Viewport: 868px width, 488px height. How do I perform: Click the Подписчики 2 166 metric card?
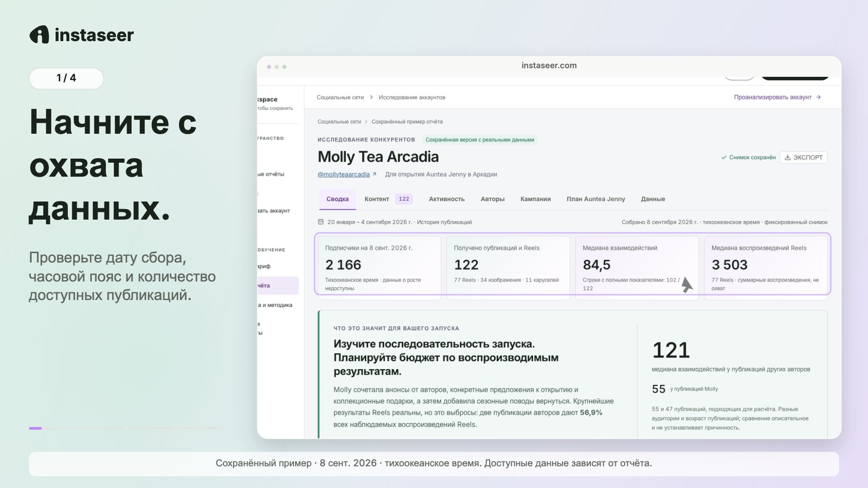[x=379, y=268]
